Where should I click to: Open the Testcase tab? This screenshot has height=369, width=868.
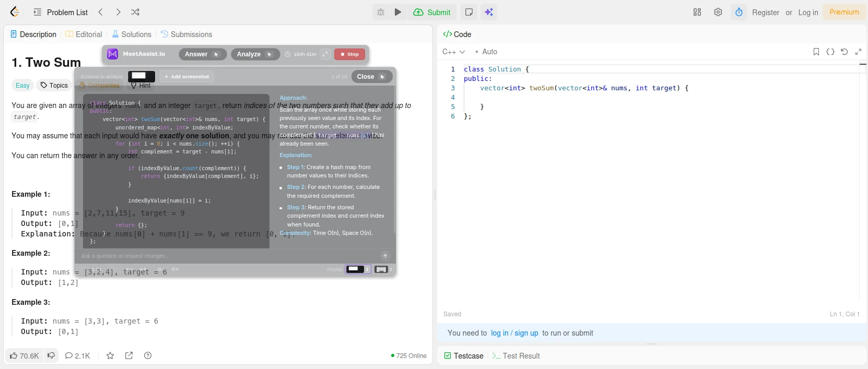[x=464, y=356]
